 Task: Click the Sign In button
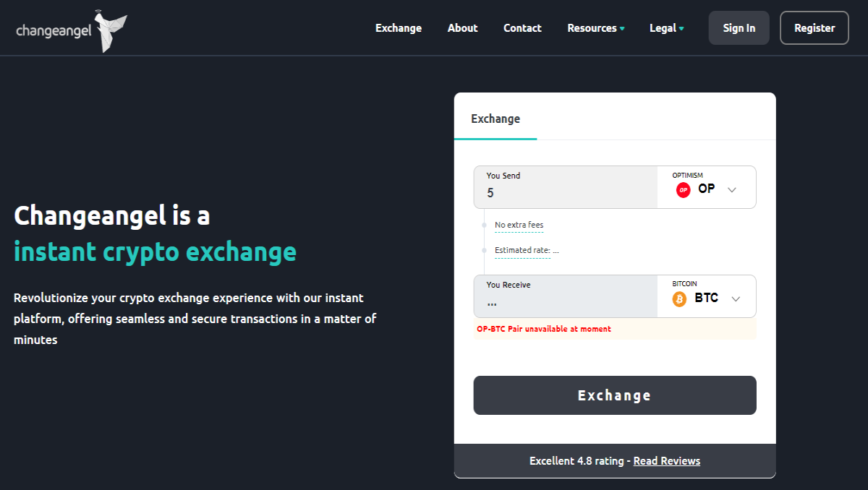739,28
